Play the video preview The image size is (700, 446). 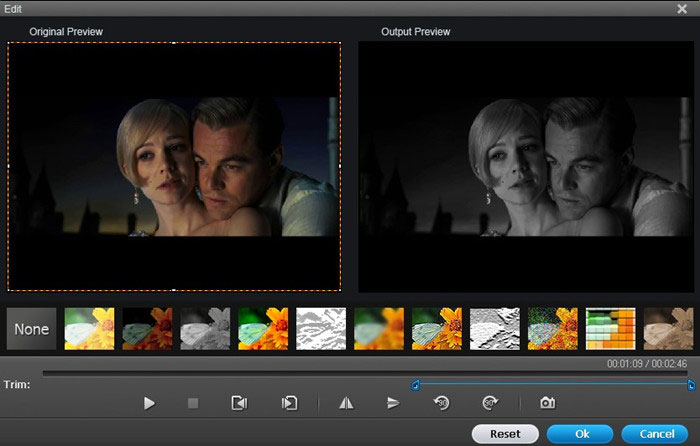(149, 404)
